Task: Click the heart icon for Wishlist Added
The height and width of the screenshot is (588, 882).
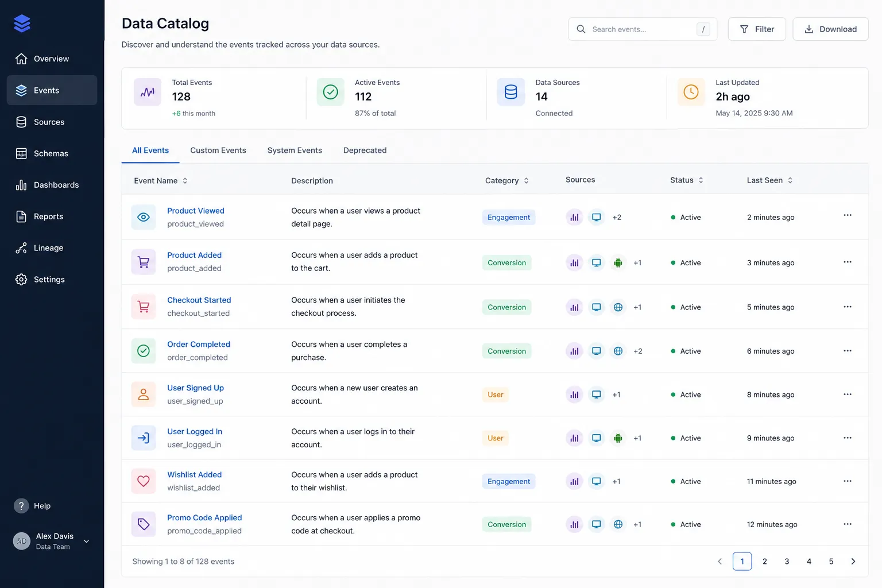Action: [x=144, y=481]
